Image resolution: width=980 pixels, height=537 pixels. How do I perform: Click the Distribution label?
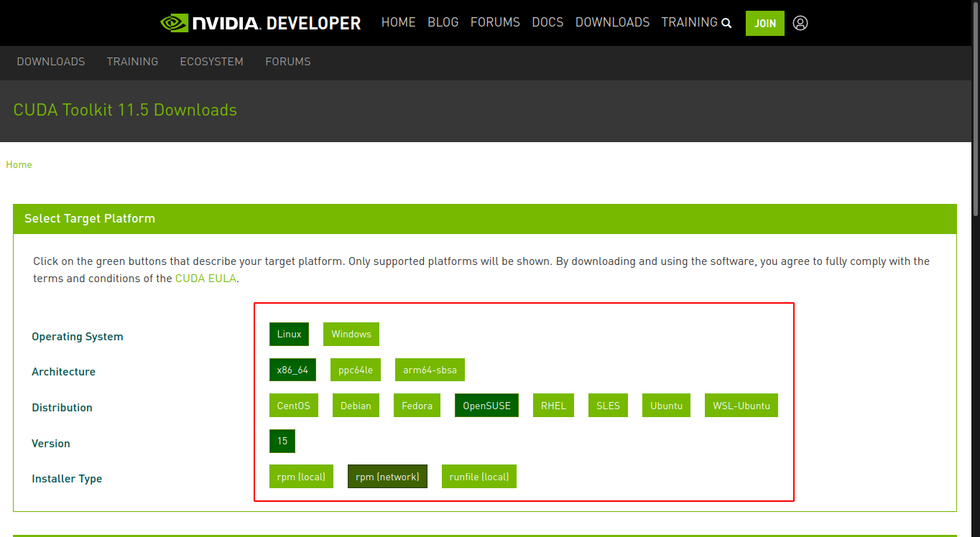click(62, 408)
